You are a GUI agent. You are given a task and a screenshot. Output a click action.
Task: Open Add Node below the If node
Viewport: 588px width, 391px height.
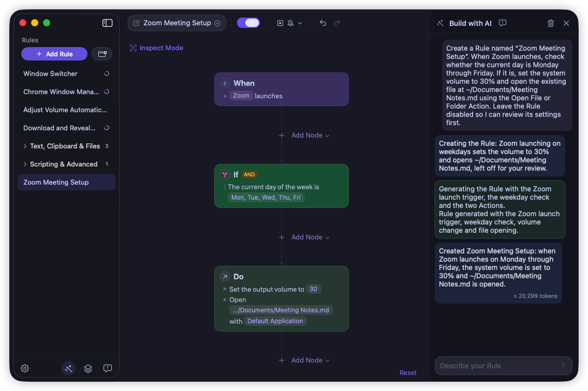click(304, 237)
